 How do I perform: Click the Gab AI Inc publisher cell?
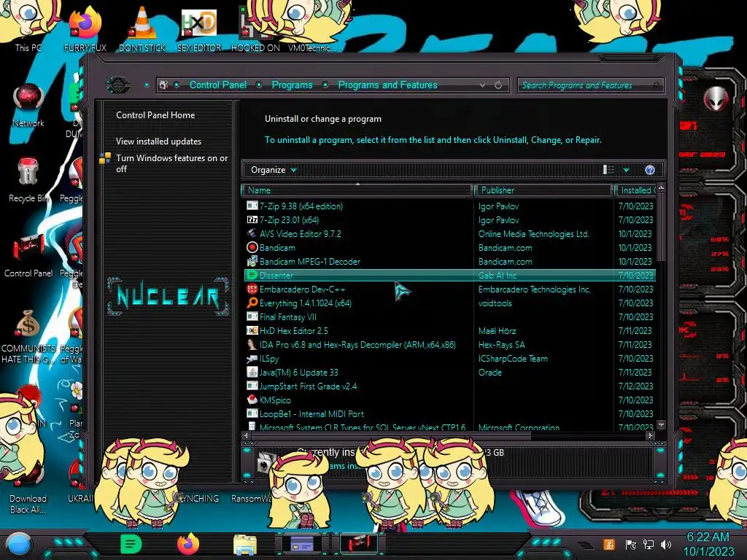(498, 275)
